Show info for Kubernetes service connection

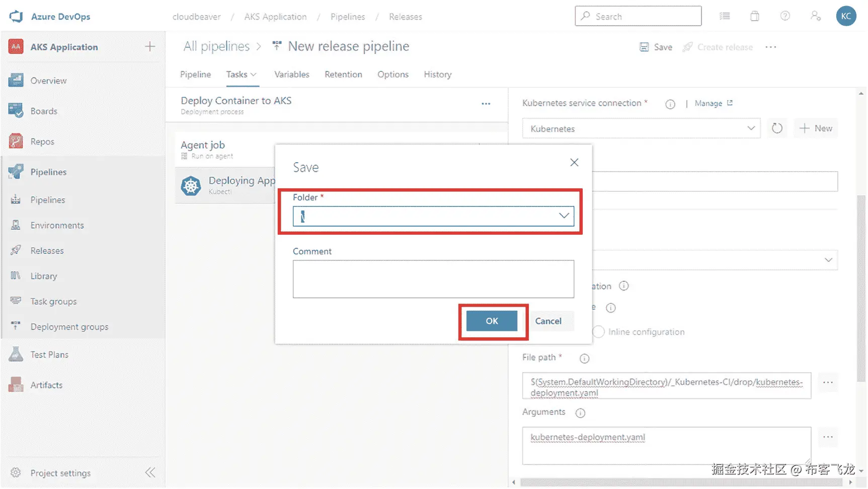(670, 104)
